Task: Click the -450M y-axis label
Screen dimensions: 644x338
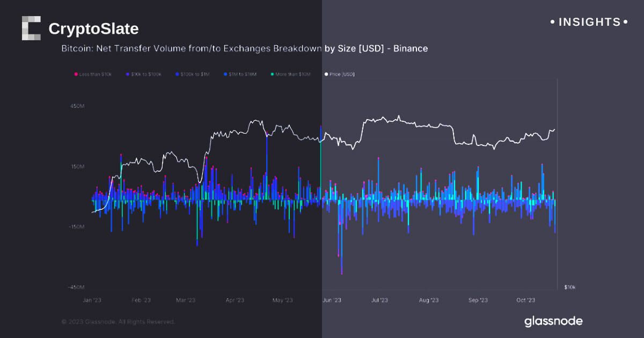Action: point(77,287)
